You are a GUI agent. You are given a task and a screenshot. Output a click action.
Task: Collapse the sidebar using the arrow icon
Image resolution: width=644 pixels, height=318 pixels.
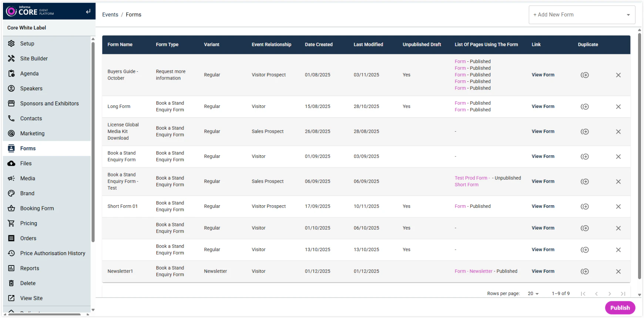[x=88, y=11]
